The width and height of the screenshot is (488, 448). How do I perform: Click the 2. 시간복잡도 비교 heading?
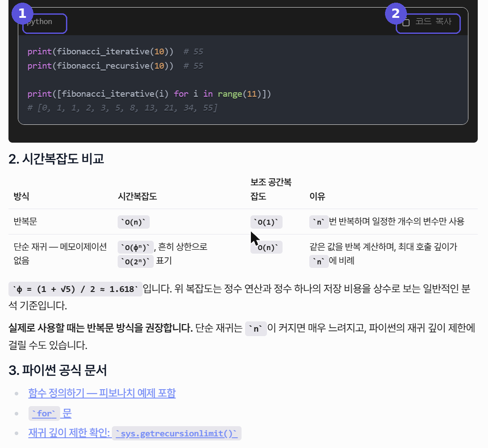tap(56, 159)
